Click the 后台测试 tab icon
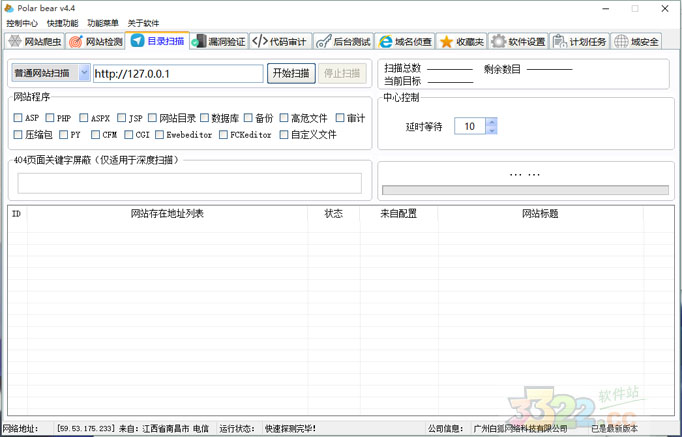682x437 pixels. pyautogui.click(x=322, y=42)
